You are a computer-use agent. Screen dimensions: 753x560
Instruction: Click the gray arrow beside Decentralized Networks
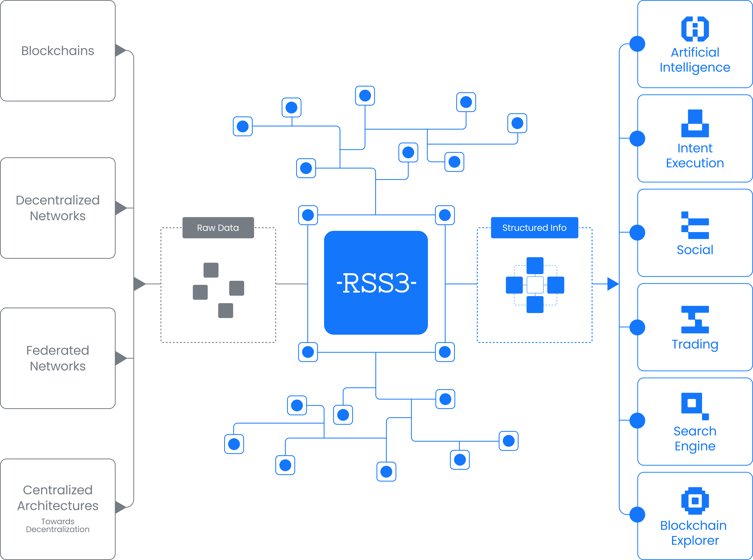[x=121, y=208]
